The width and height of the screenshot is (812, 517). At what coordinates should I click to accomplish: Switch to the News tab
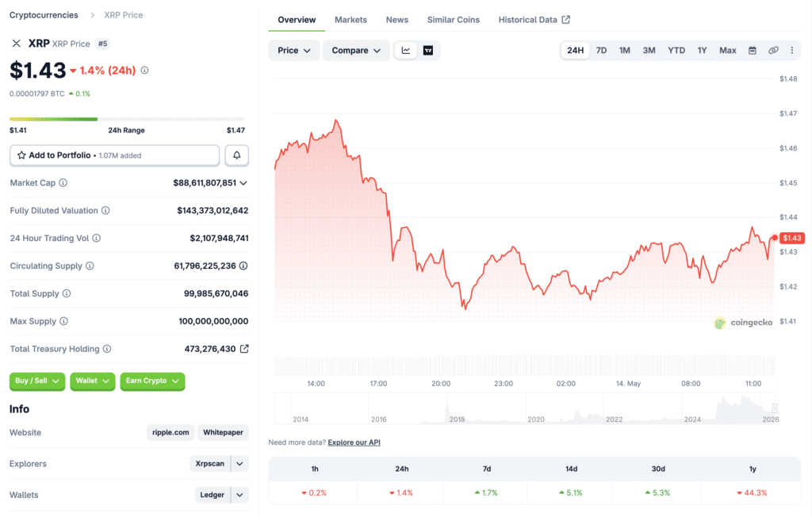[x=397, y=20]
